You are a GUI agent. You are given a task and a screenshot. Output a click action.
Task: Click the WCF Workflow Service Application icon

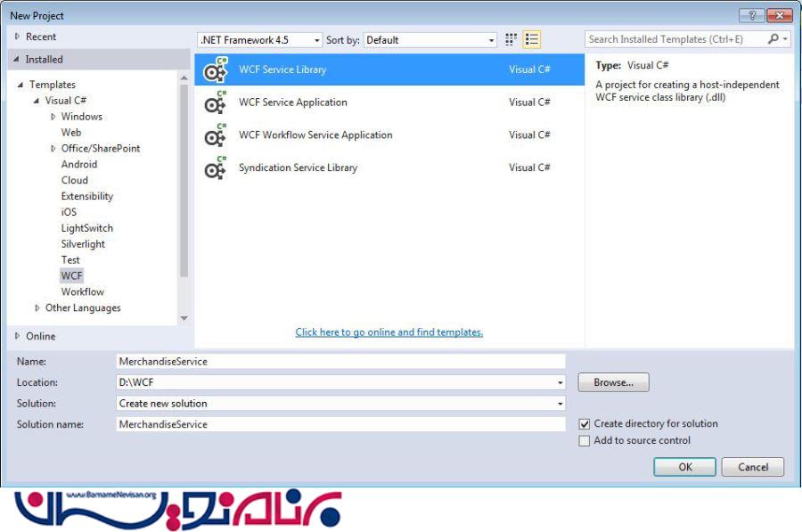tap(215, 135)
